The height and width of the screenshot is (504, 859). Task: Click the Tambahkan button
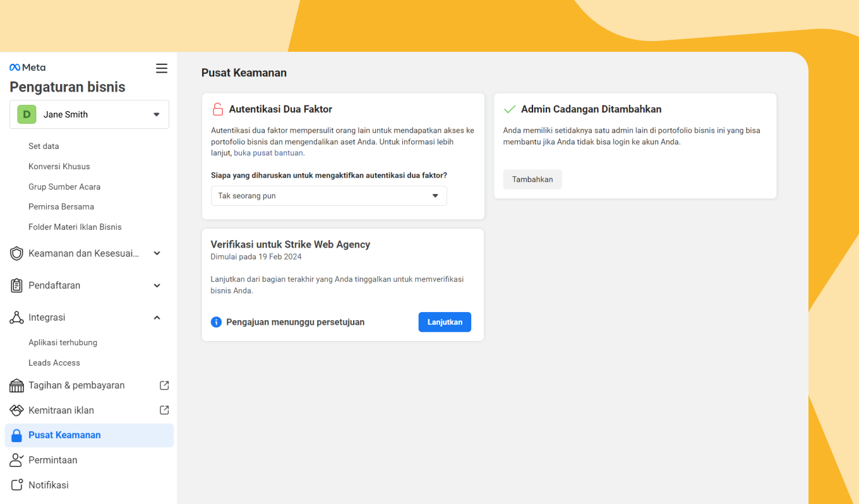[532, 179]
